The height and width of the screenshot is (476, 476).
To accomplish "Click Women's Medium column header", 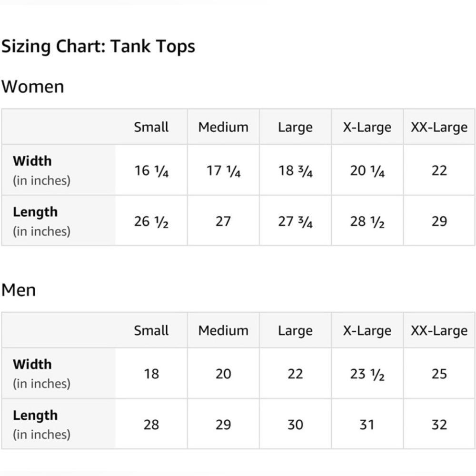I will coord(223,127).
